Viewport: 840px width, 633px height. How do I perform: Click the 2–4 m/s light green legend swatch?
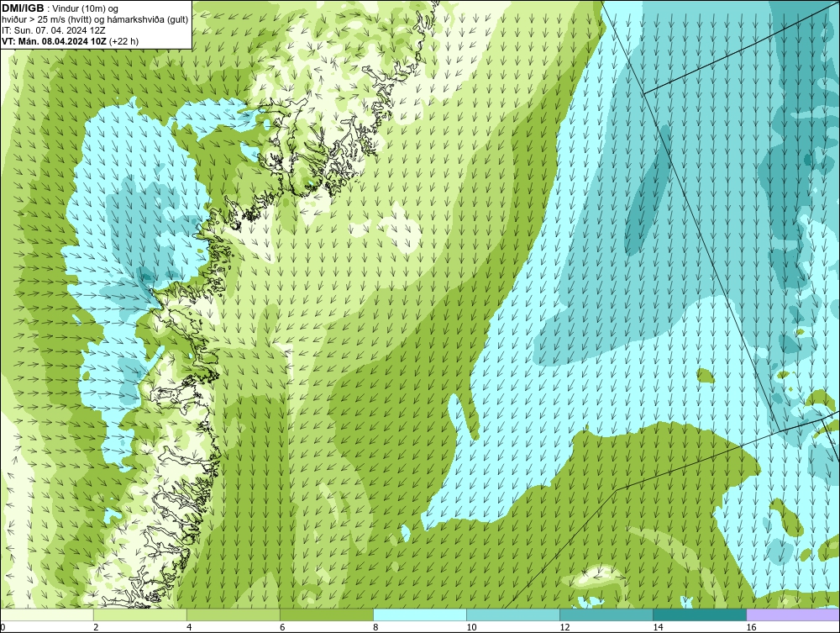coord(139,615)
